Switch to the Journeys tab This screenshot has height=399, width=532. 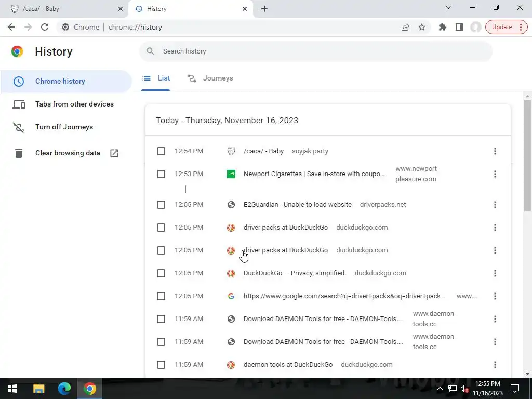[x=210, y=78]
